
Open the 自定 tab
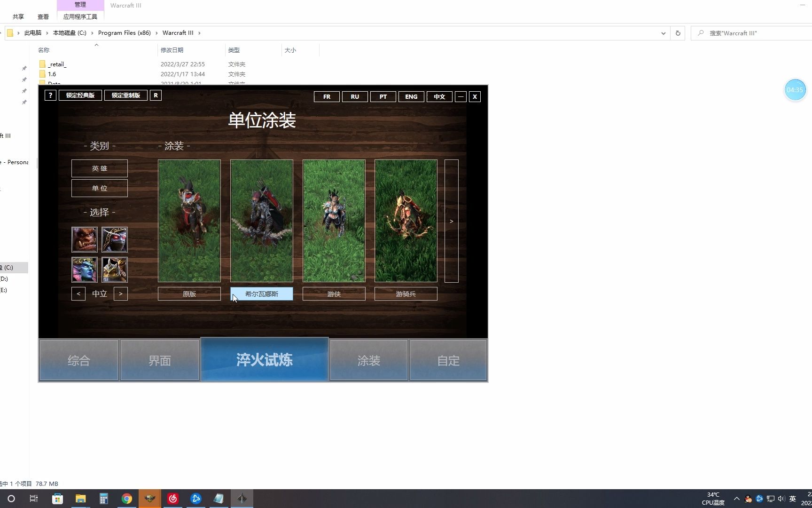coord(448,360)
